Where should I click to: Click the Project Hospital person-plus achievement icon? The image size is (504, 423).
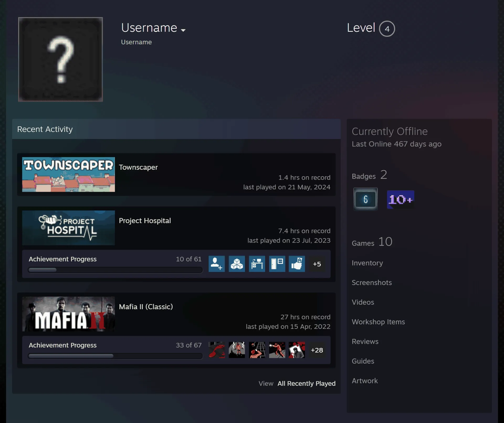point(217,264)
